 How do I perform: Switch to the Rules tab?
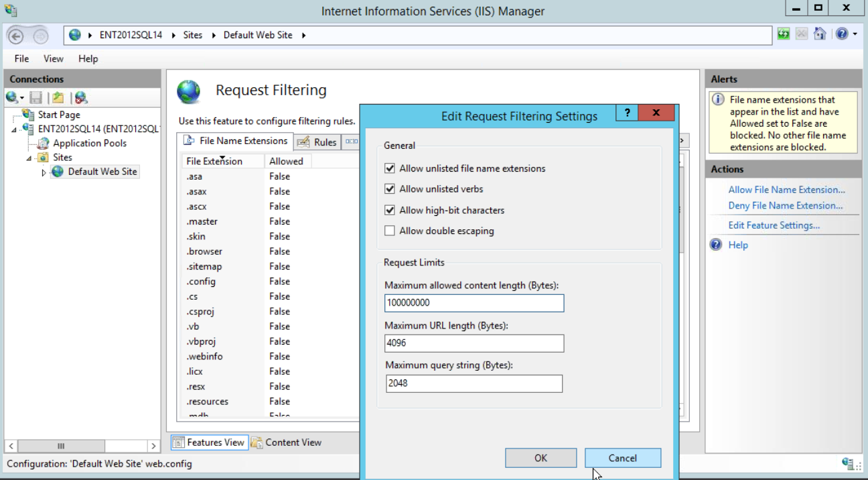(325, 141)
